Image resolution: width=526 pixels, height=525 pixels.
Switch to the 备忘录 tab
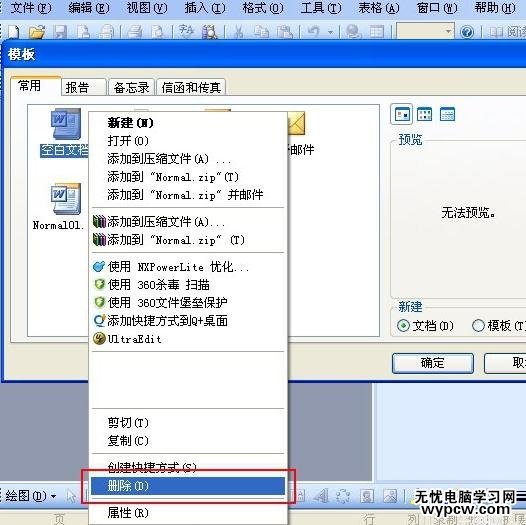[131, 88]
